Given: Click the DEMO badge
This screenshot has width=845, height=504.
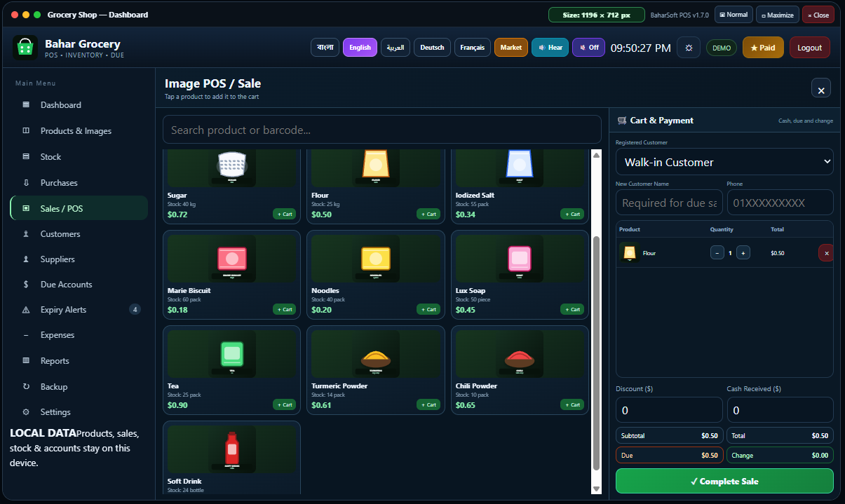Looking at the screenshot, I should 722,48.
